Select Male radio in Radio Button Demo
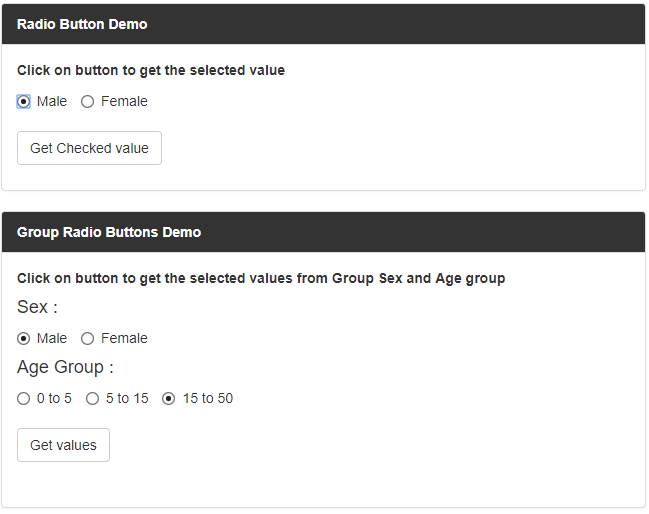This screenshot has height=514, width=649. click(x=24, y=101)
